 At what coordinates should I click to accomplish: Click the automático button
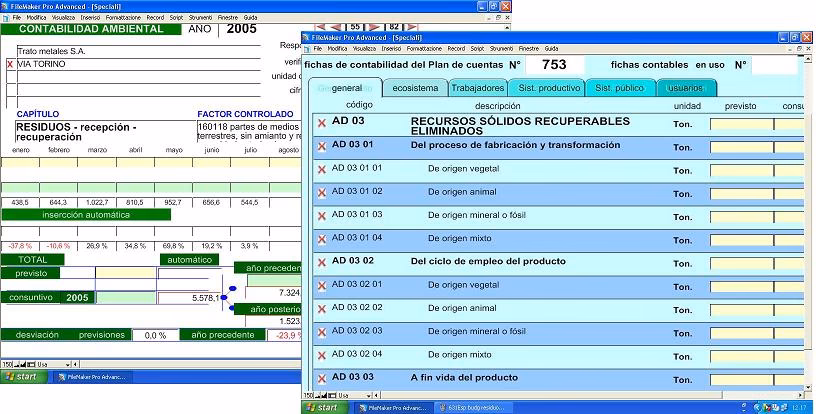click(189, 260)
